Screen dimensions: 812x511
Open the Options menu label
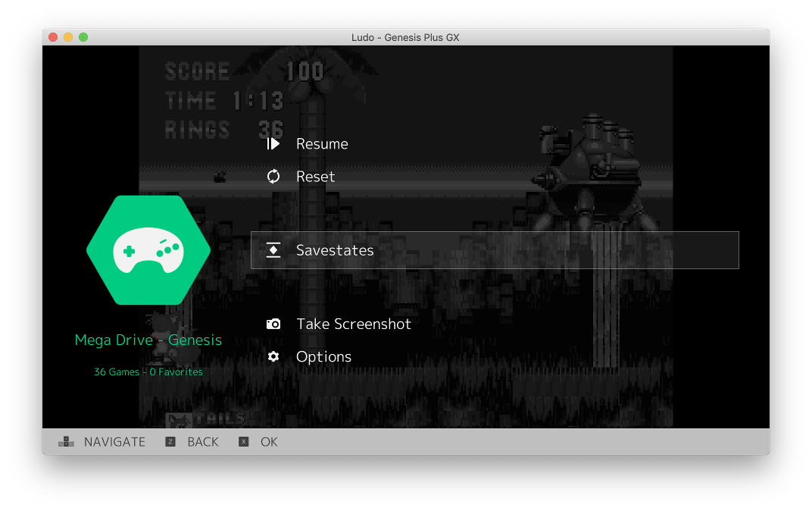(323, 356)
